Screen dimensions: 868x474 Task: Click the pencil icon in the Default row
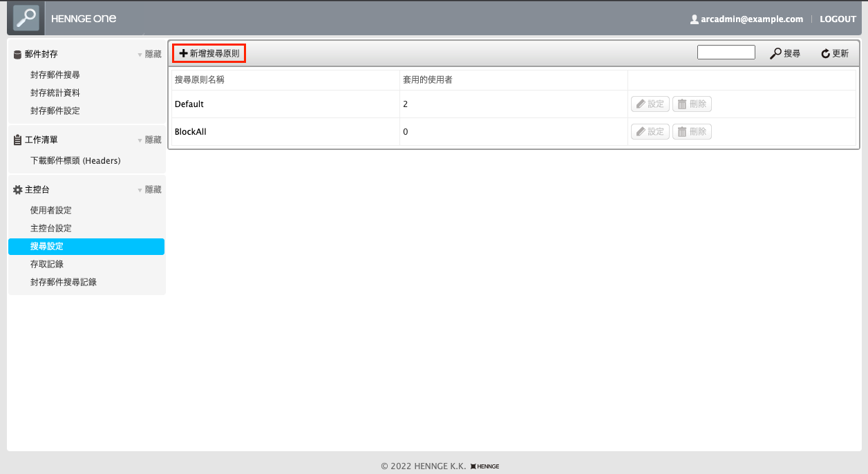641,104
